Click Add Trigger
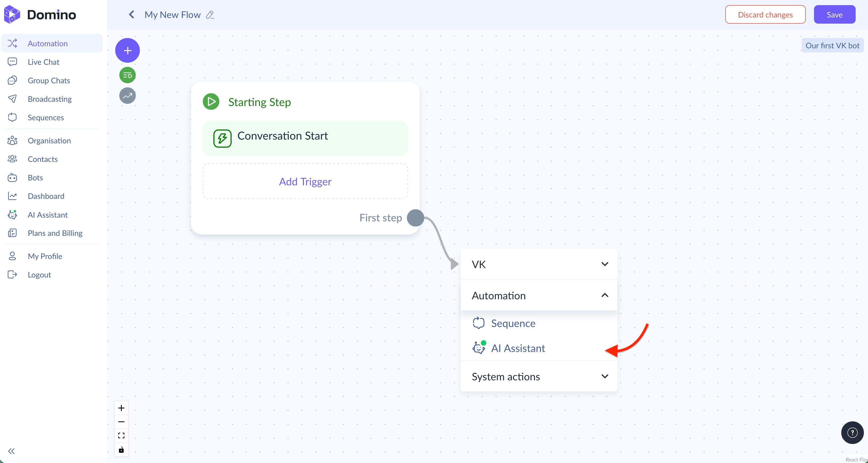This screenshot has height=463, width=868. [x=305, y=181]
